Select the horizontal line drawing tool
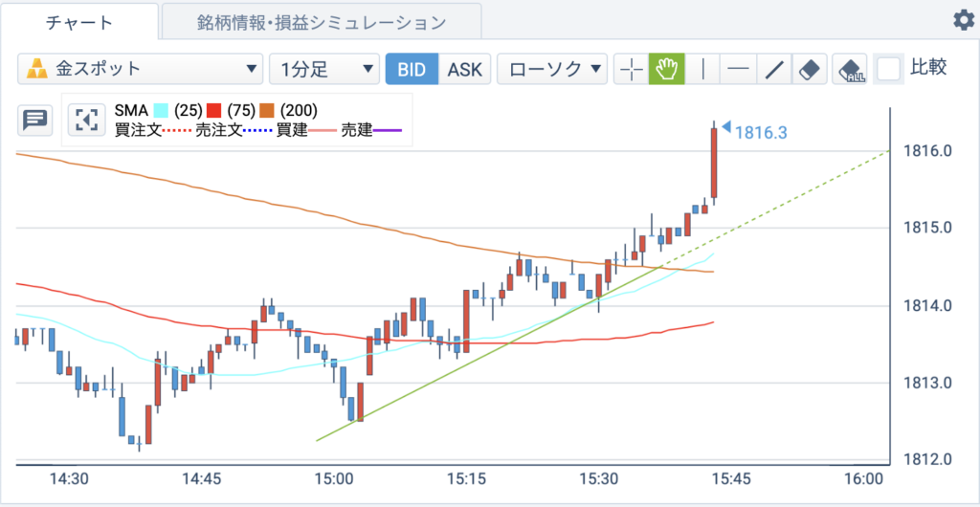 coord(738,69)
